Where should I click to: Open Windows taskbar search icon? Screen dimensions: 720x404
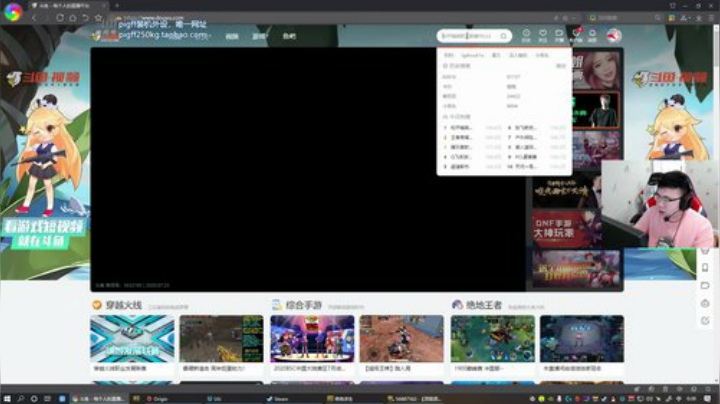point(21,398)
